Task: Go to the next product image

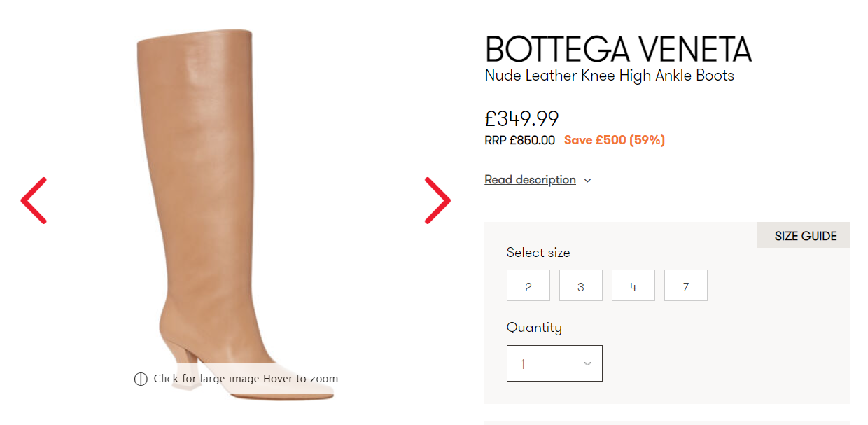Action: click(x=437, y=201)
